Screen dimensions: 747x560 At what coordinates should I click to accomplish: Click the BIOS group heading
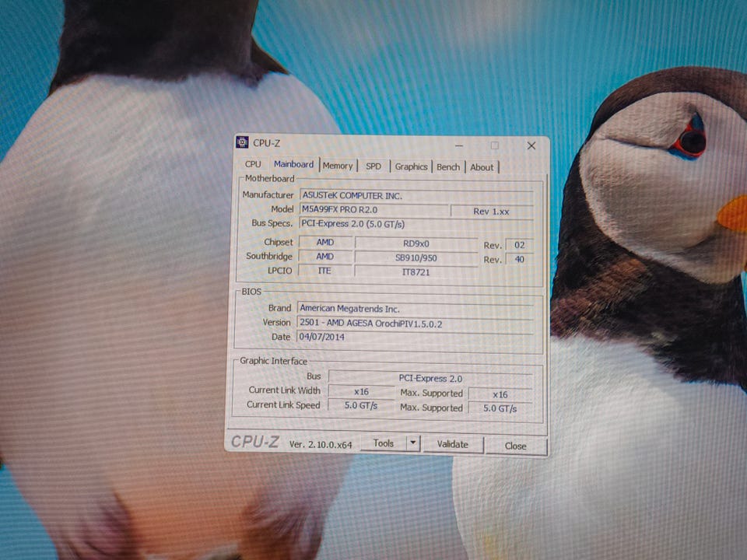251,291
